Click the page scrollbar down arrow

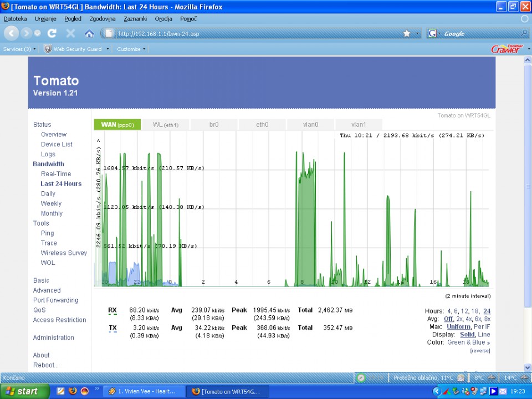tap(528, 367)
